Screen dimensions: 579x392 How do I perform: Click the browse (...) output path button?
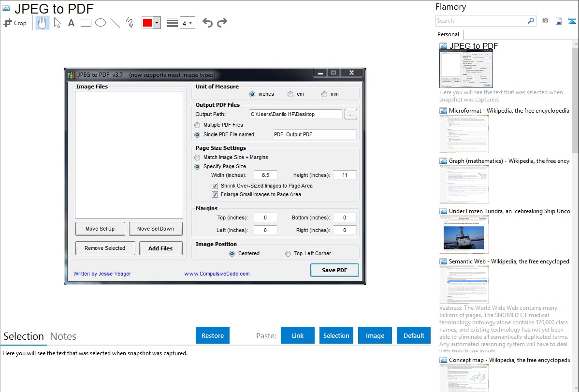pos(351,115)
